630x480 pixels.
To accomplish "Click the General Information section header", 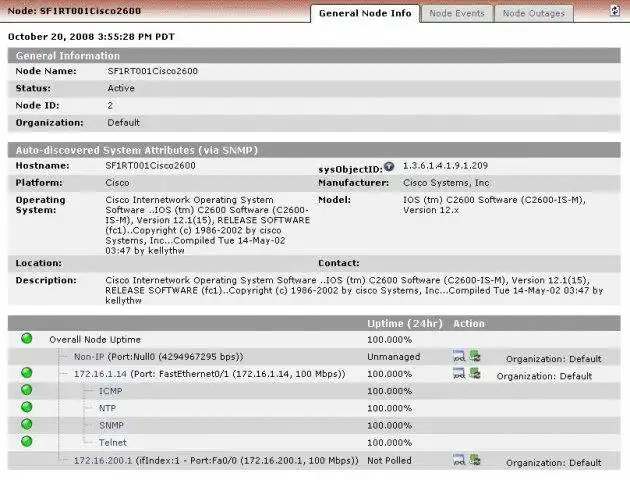I will coord(314,56).
